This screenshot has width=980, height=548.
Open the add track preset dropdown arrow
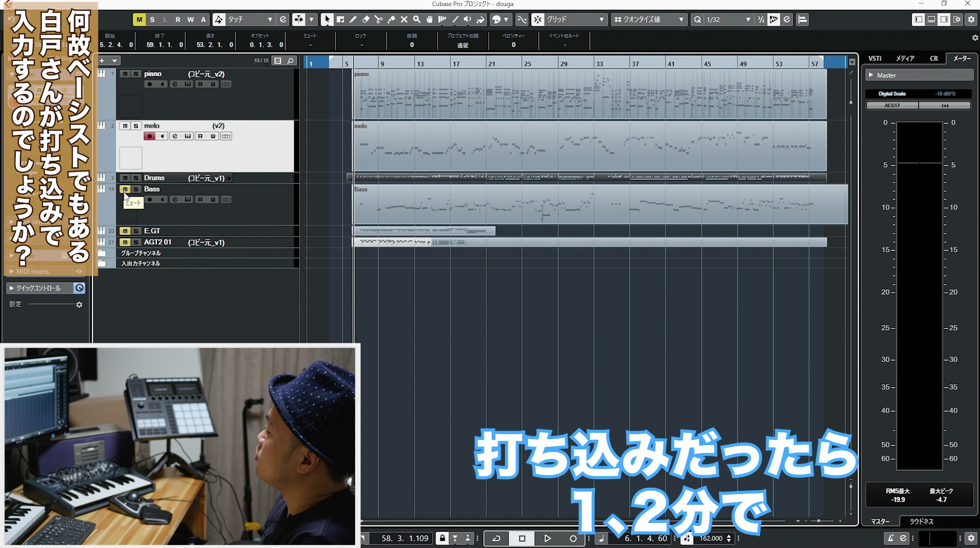click(115, 61)
